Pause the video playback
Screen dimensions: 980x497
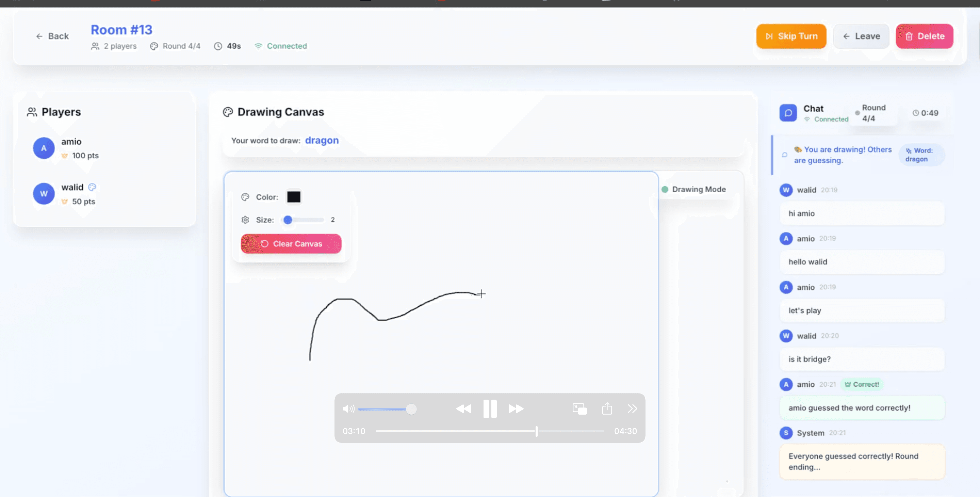point(490,409)
